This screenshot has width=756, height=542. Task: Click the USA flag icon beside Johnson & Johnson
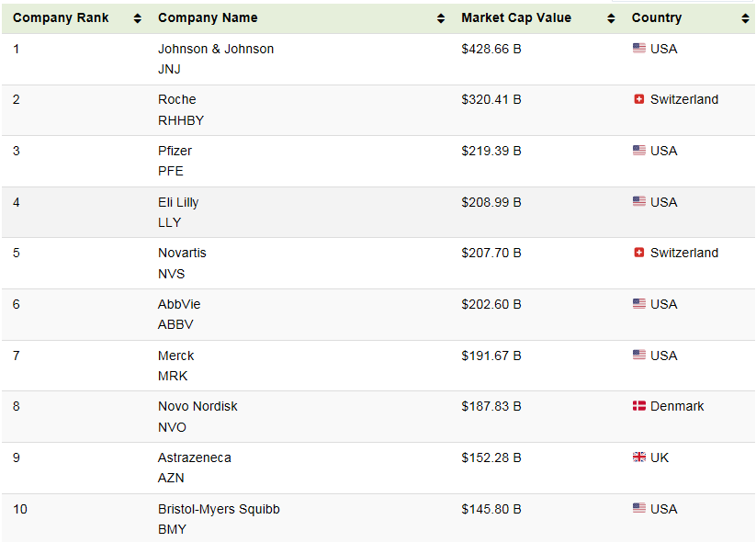pos(639,49)
